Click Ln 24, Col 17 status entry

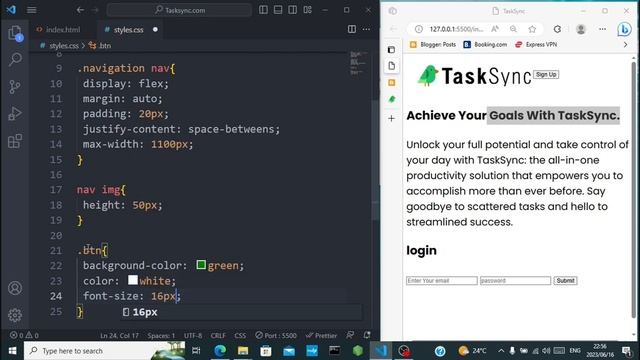(x=119, y=336)
